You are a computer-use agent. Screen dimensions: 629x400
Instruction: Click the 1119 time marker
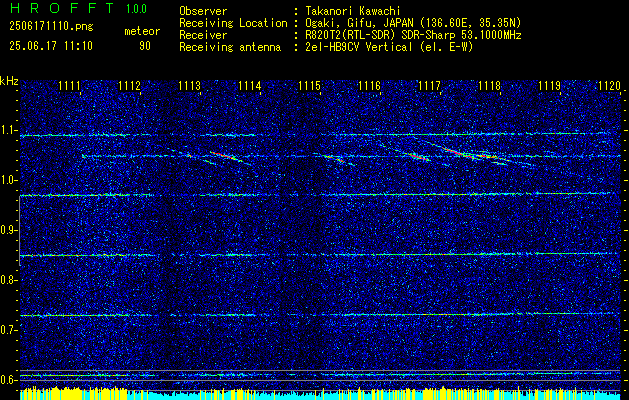[549, 86]
